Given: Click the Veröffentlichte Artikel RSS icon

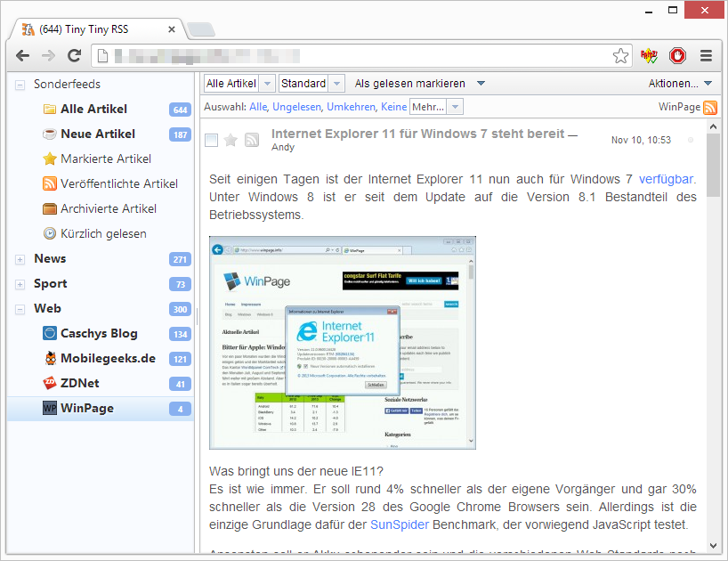Looking at the screenshot, I should click(x=50, y=184).
